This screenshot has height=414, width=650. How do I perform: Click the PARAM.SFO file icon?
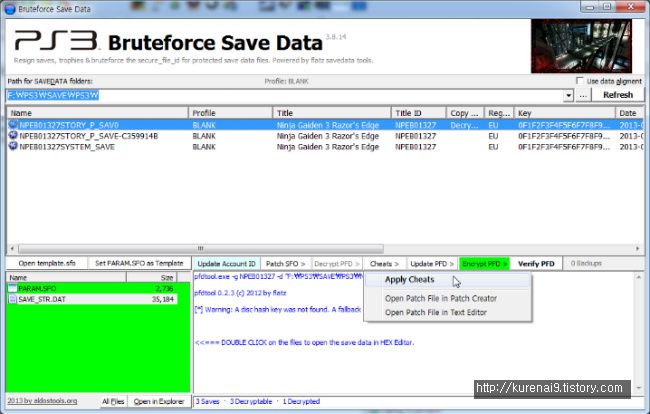point(13,288)
